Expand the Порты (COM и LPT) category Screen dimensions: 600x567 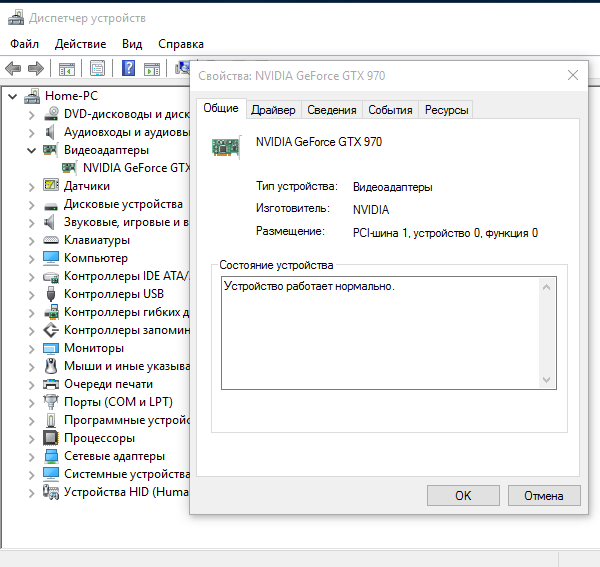(32, 402)
